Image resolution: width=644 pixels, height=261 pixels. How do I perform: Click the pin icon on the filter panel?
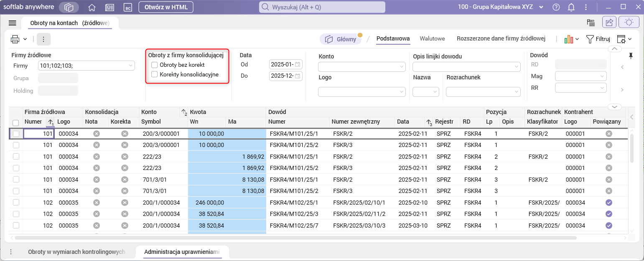631,56
